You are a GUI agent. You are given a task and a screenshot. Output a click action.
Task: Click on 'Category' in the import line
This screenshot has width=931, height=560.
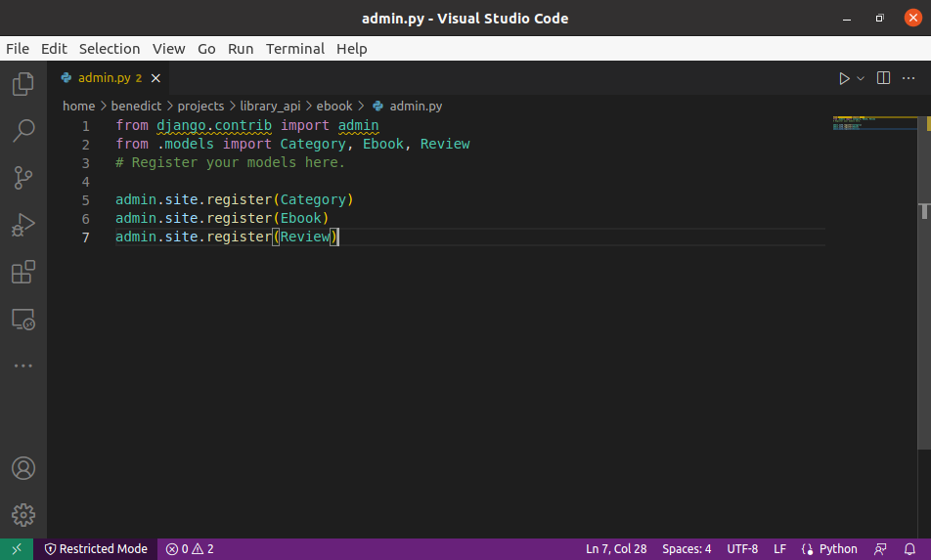pyautogui.click(x=313, y=144)
